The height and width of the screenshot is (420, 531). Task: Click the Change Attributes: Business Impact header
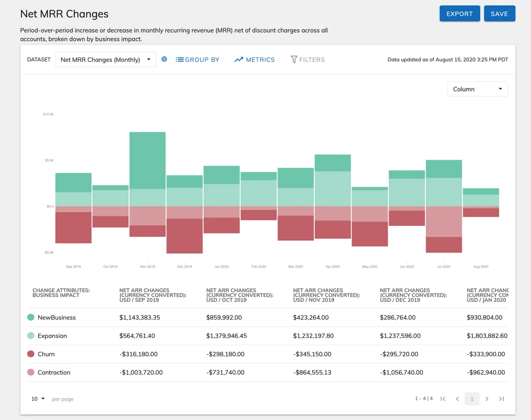coord(61,293)
